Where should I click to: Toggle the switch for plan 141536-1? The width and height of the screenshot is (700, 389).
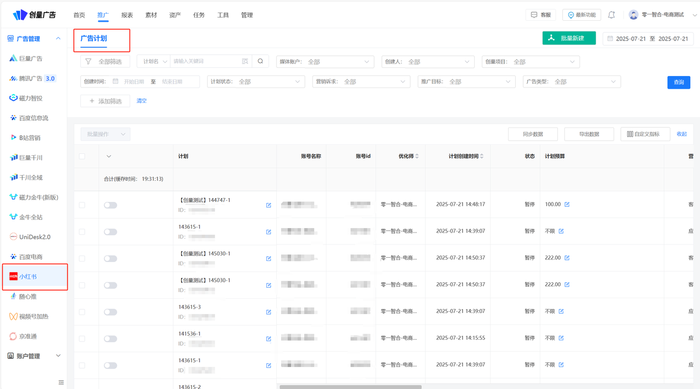(x=110, y=339)
